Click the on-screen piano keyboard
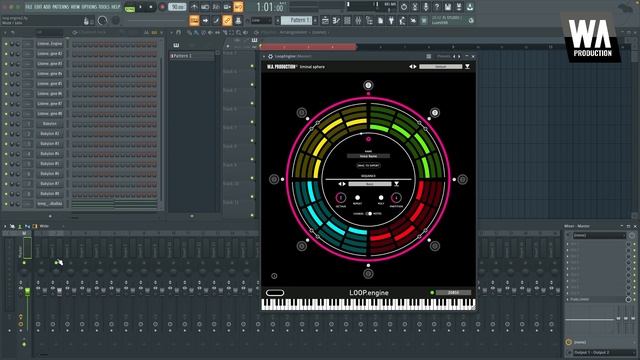This screenshot has width=640, height=360. point(368,304)
